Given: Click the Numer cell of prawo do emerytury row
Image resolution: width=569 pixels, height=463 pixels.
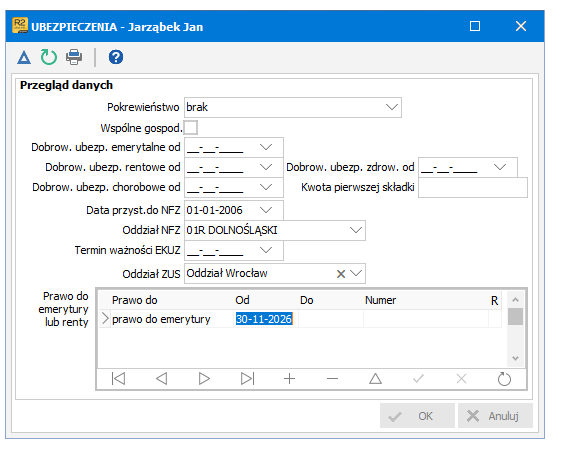Looking at the screenshot, I should [x=426, y=319].
